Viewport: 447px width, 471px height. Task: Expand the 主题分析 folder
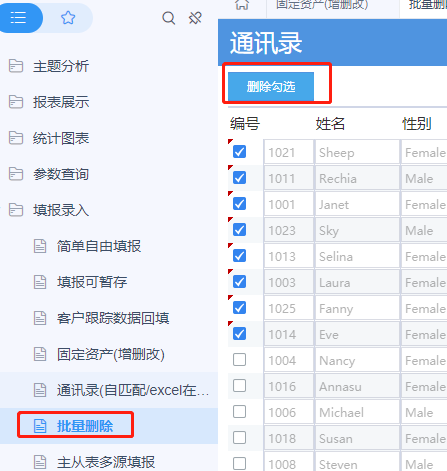tap(61, 66)
